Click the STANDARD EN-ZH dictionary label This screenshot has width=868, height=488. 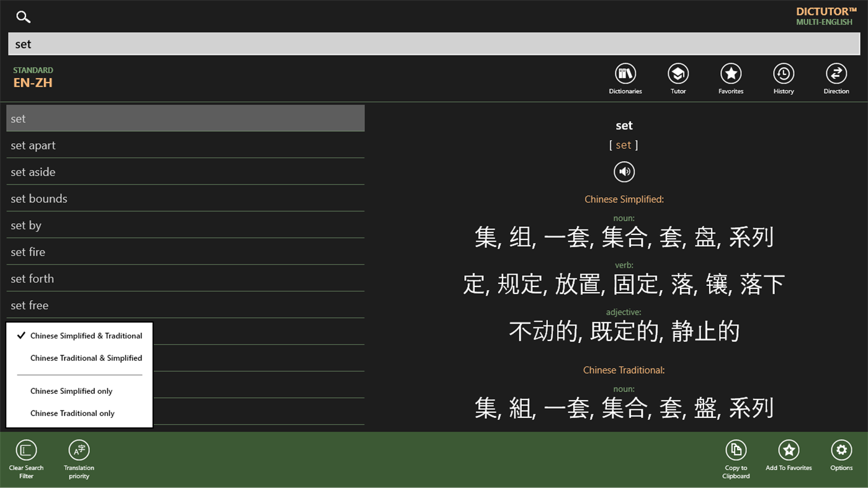coord(33,77)
